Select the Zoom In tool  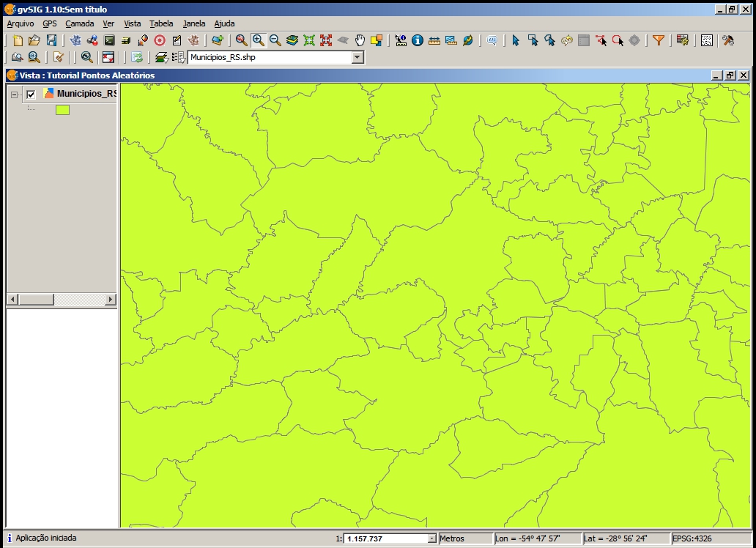[x=258, y=40]
